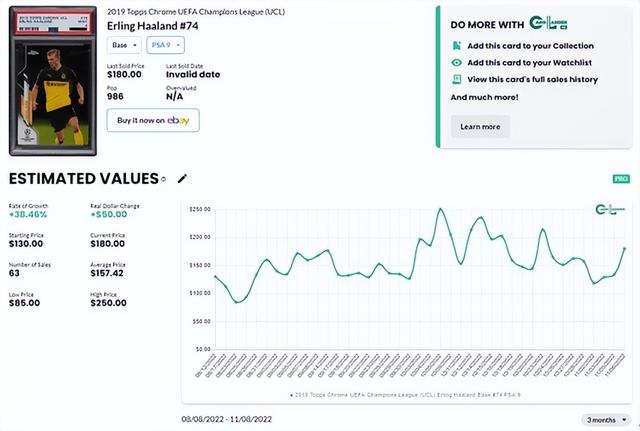Click Buy it now on eBay button

152,120
